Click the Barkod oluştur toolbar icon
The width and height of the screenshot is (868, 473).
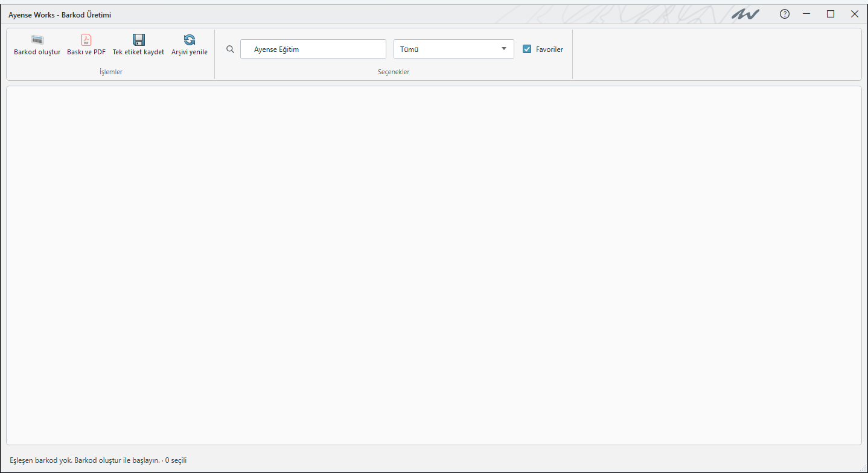tap(37, 40)
